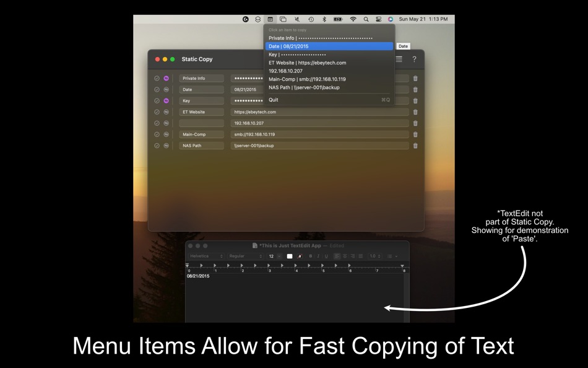Image resolution: width=588 pixels, height=368 pixels.
Task: Center text in TextEdit
Action: (345, 256)
